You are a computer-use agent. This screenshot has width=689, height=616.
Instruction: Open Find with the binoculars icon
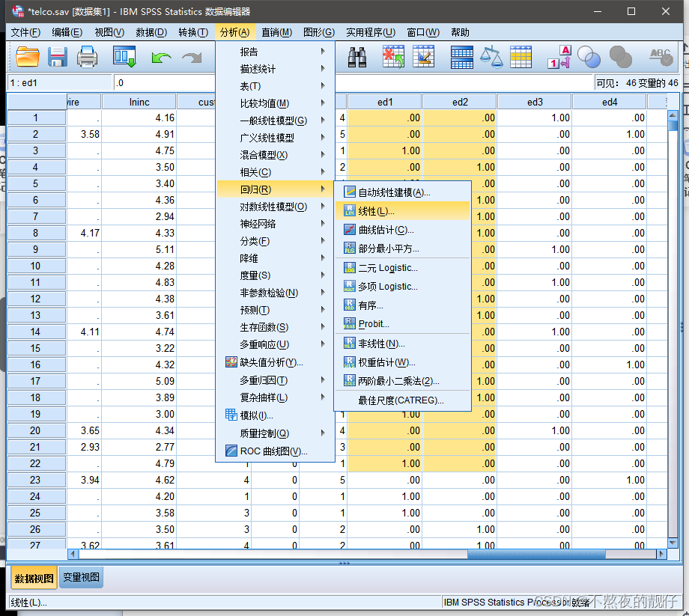pyautogui.click(x=357, y=57)
